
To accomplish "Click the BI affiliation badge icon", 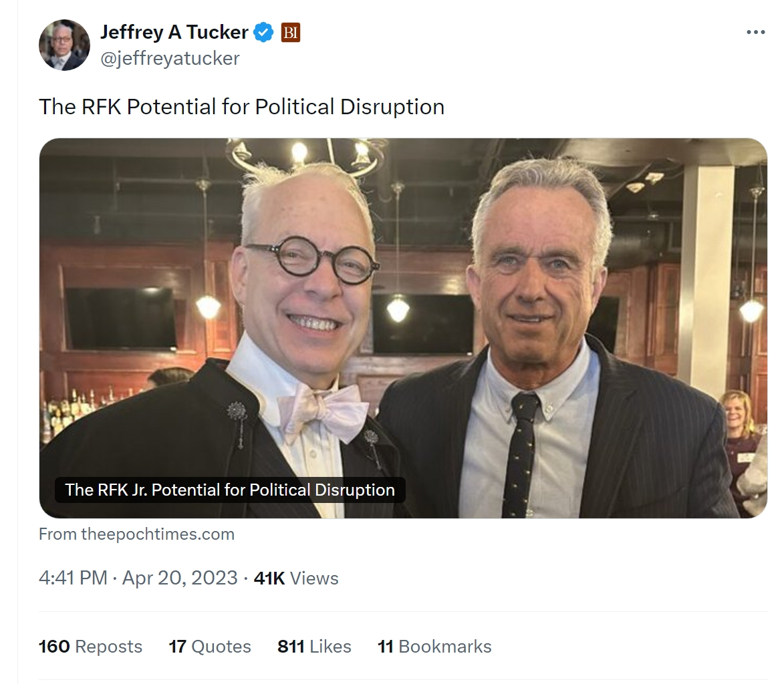I will click(x=290, y=32).
